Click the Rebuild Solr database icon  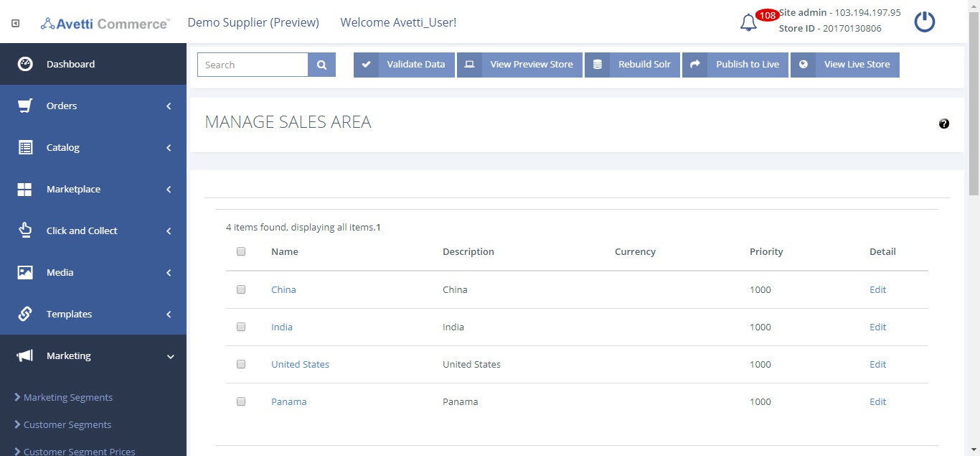click(597, 65)
